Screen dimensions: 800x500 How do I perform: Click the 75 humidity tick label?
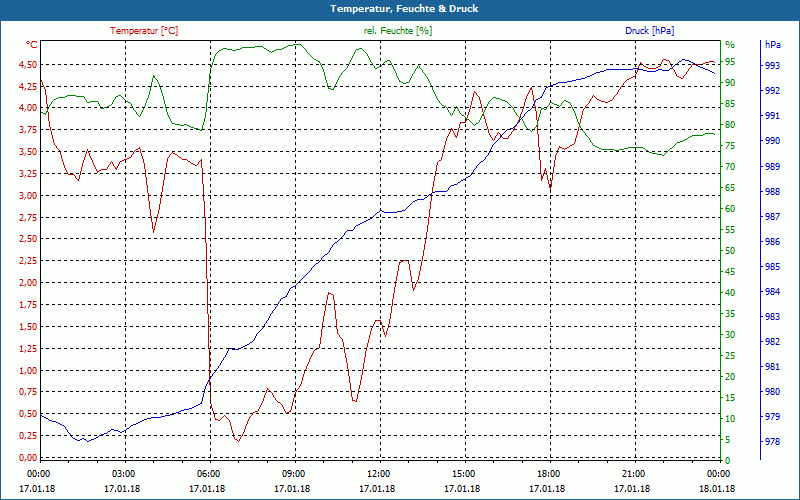(x=730, y=146)
